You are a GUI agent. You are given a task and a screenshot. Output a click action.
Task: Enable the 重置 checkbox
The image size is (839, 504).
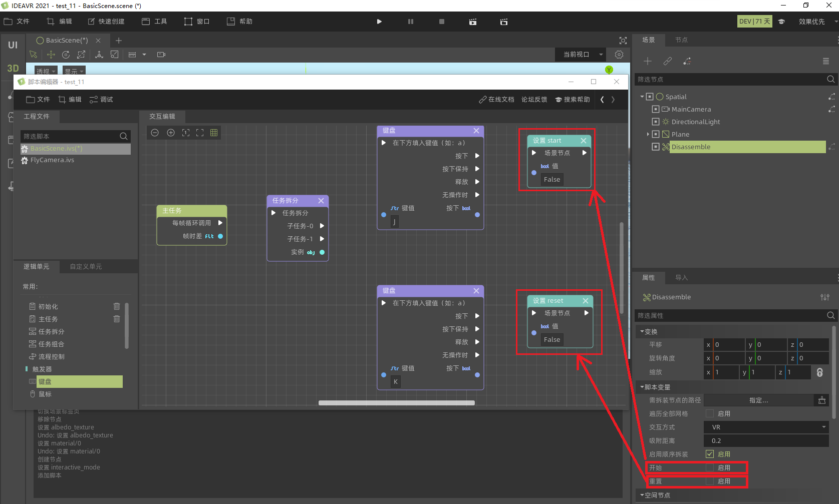pos(710,481)
